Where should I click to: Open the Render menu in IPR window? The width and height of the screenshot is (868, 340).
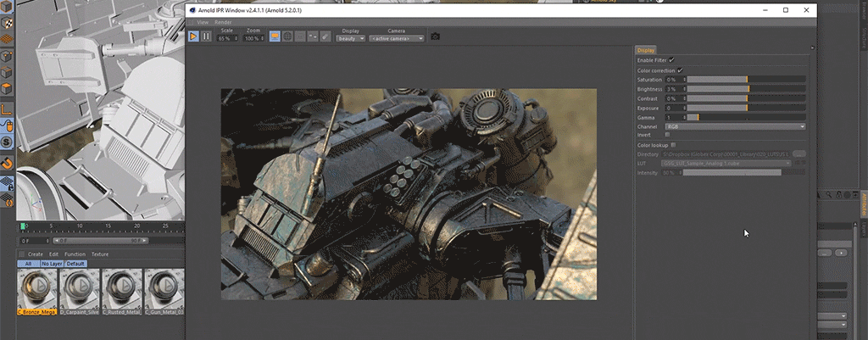pos(223,22)
